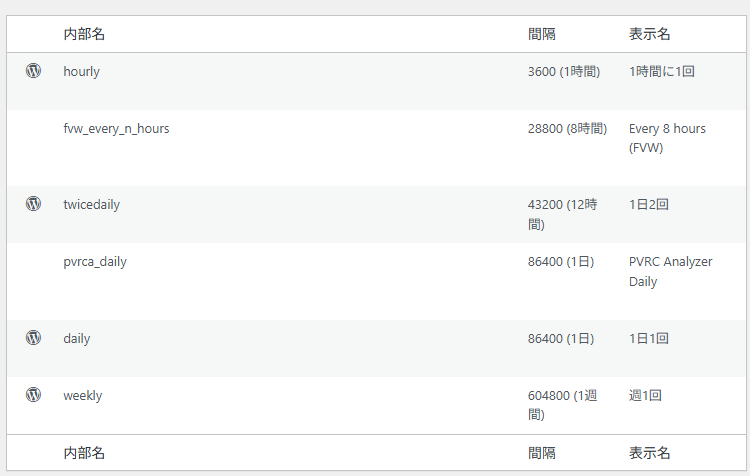Viewport: 750px width, 476px height.
Task: Click the weekly internal name
Action: coord(82,396)
